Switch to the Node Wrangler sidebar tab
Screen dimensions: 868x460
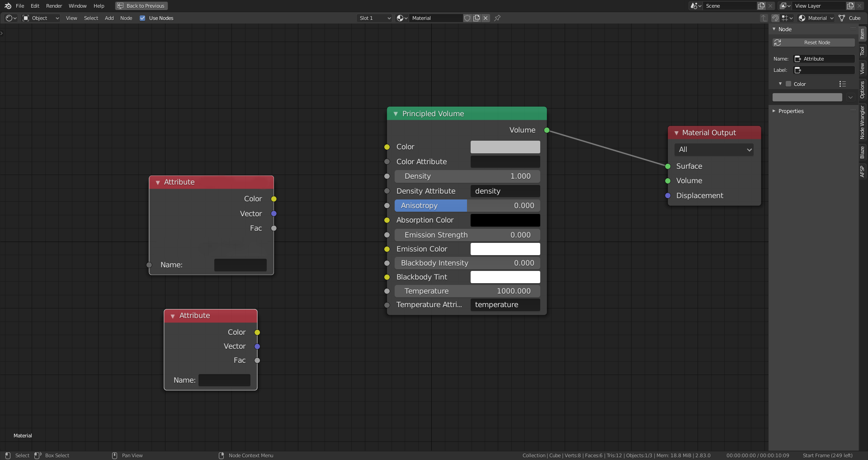[x=863, y=122]
